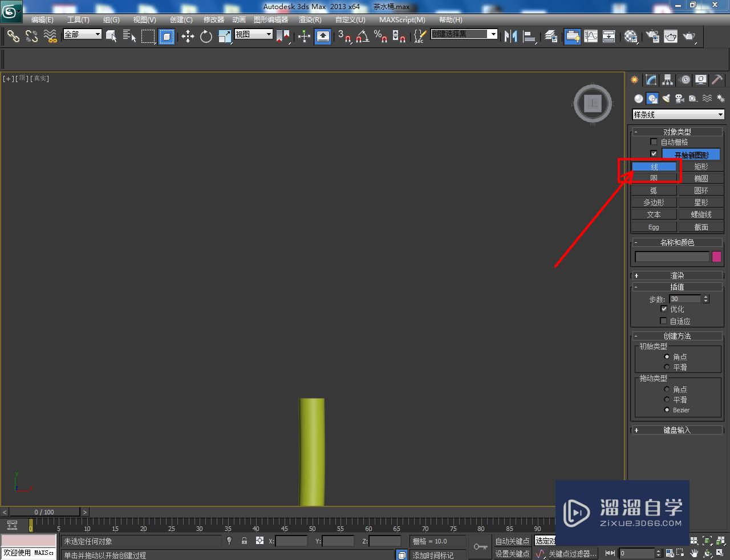Click the Render Production teapot icon
This screenshot has width=730, height=560.
(x=690, y=36)
